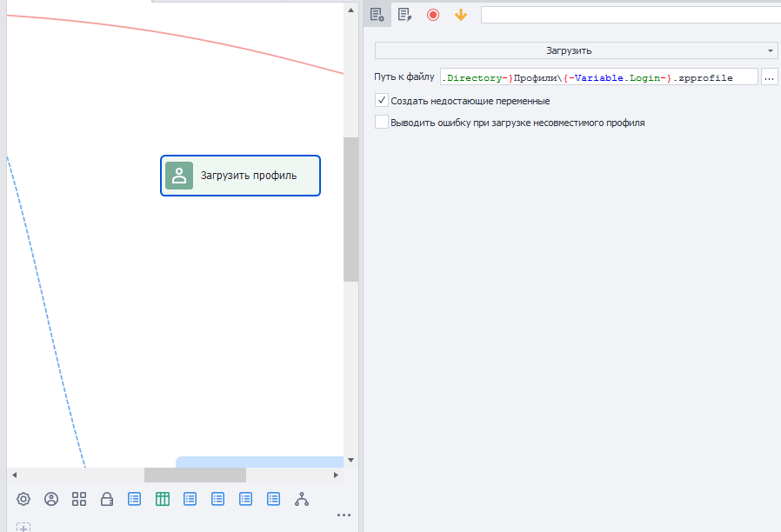
Task: Click the browse ellipsis button beside file path
Action: point(769,77)
